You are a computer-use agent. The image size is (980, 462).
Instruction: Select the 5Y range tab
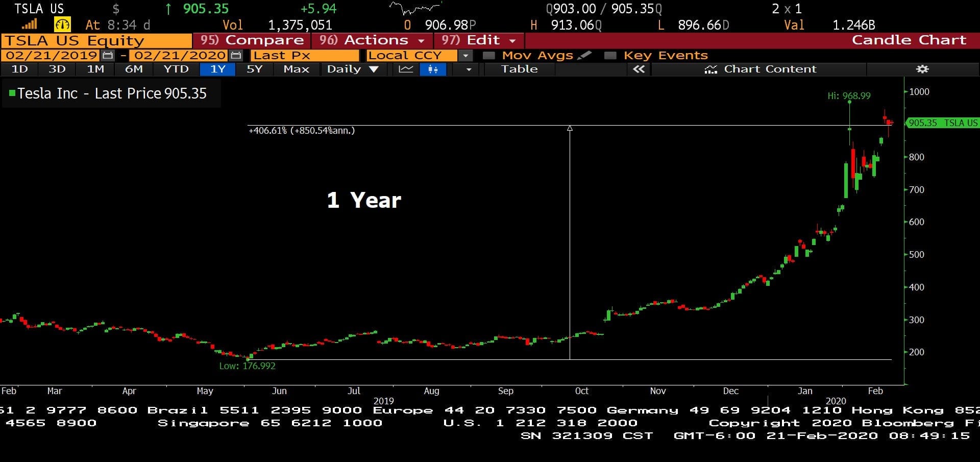[254, 69]
